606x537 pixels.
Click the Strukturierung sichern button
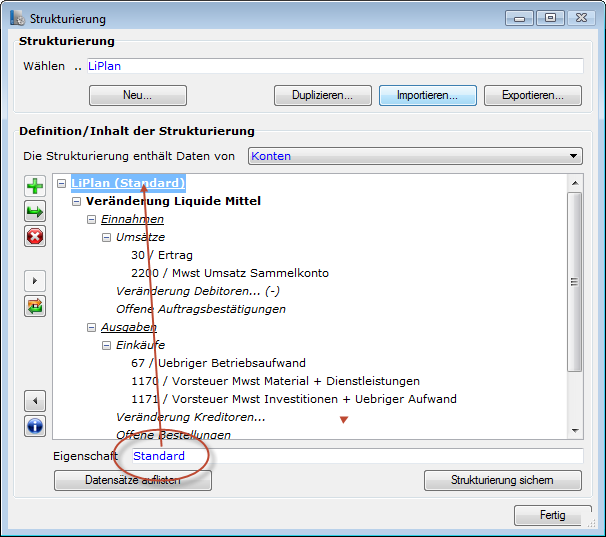click(x=502, y=481)
